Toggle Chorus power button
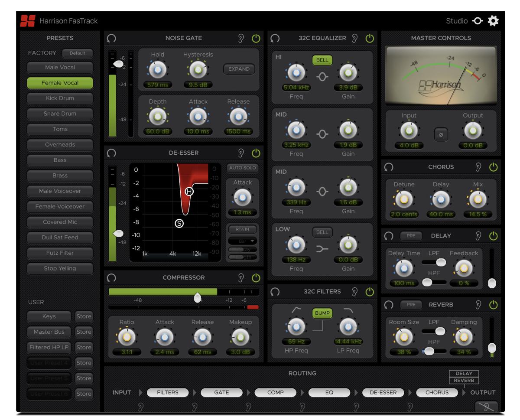Image resolution: width=520 pixels, height=420 pixels. point(494,167)
